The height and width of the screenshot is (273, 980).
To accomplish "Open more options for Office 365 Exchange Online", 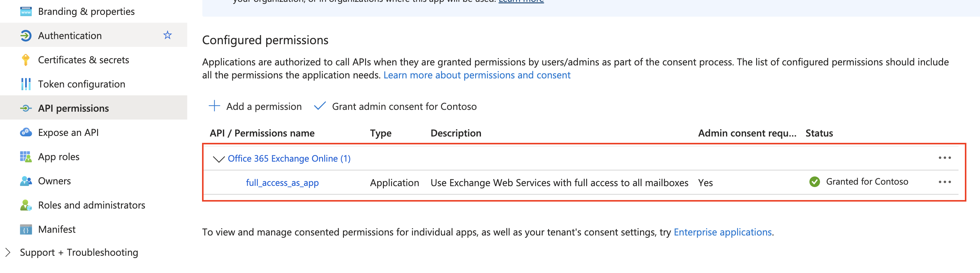I will coord(944,158).
